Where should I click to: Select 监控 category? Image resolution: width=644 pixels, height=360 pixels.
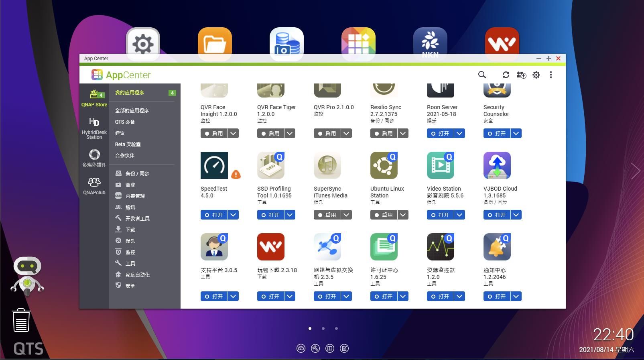pos(145,252)
